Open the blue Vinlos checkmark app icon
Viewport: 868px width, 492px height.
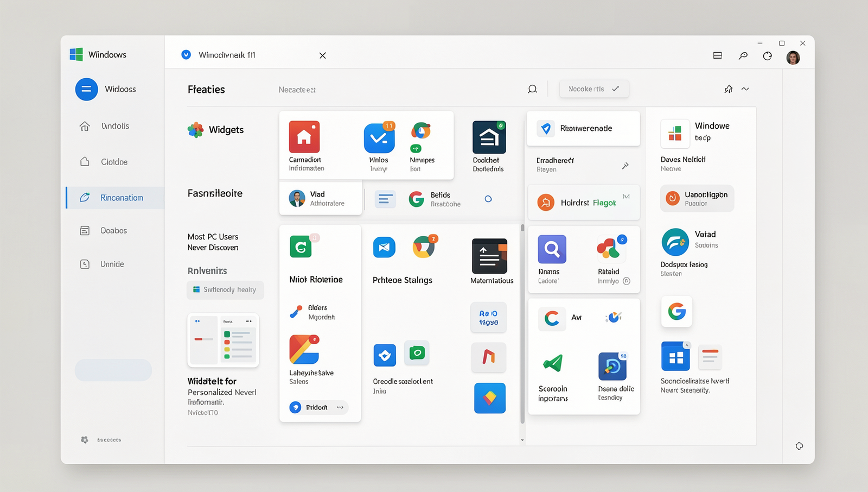(x=379, y=138)
